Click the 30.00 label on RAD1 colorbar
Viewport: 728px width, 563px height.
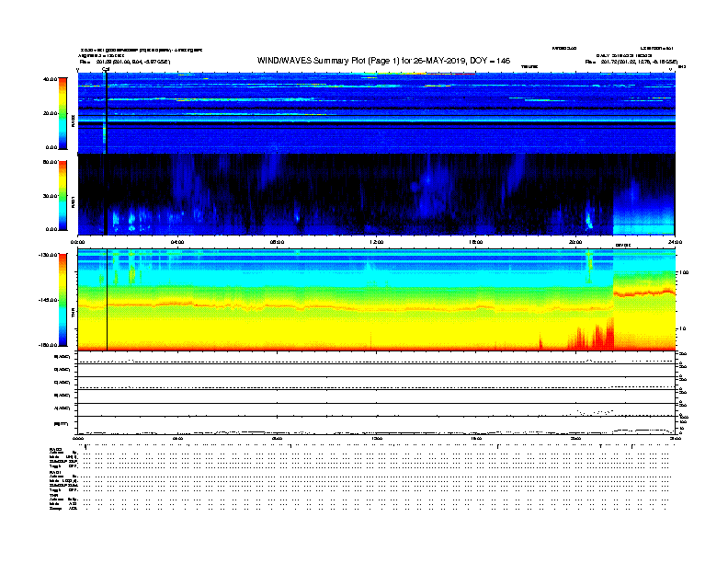tap(50, 196)
